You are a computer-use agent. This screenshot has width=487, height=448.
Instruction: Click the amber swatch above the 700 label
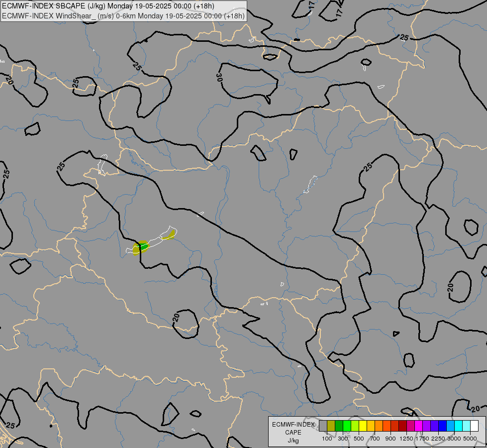pos(371,426)
